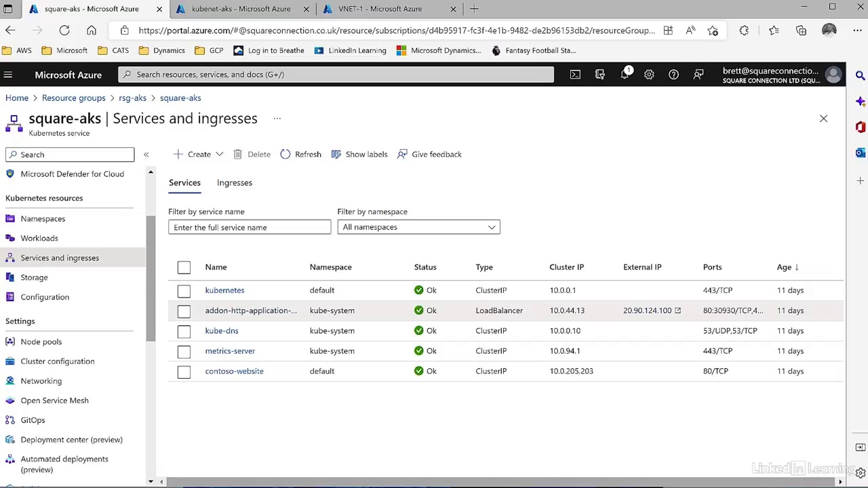Close the Services and ingresses blade
The height and width of the screenshot is (488, 868).
(823, 119)
